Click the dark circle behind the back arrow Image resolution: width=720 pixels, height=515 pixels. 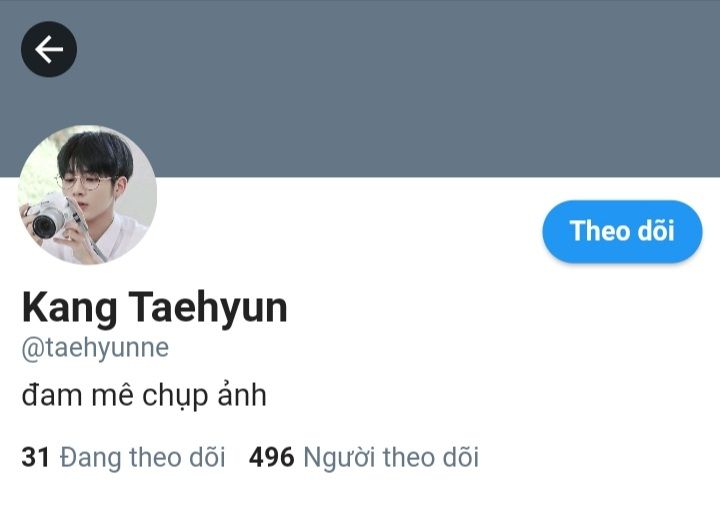(49, 49)
